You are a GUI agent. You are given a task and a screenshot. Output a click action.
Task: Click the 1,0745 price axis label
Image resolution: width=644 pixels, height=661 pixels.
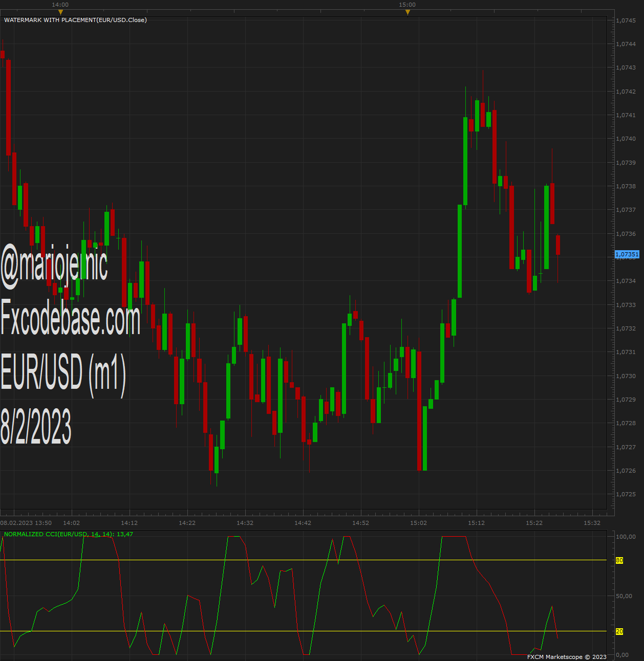click(x=626, y=20)
